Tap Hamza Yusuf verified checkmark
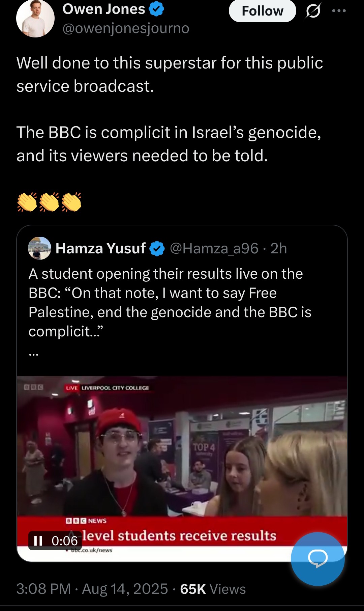 pyautogui.click(x=157, y=249)
